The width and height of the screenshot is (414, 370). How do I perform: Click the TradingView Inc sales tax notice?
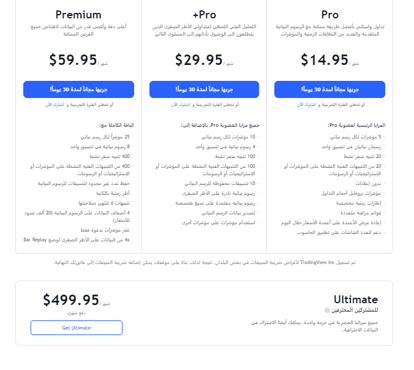[204, 263]
